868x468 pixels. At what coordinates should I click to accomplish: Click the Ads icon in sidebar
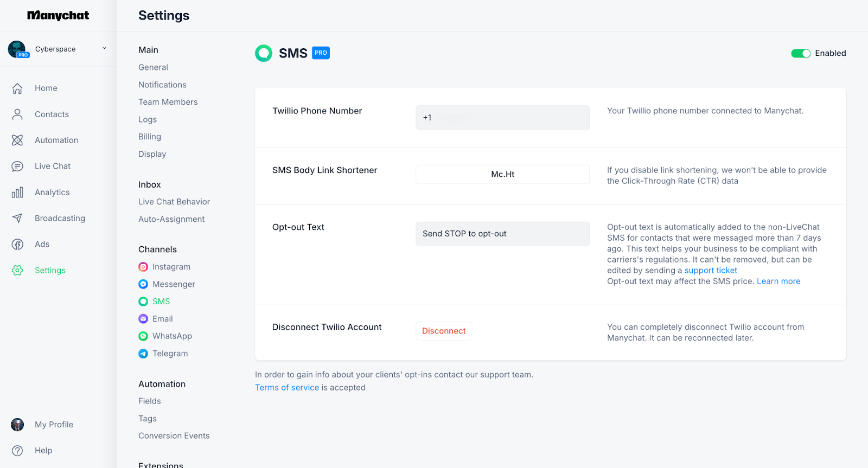(17, 245)
